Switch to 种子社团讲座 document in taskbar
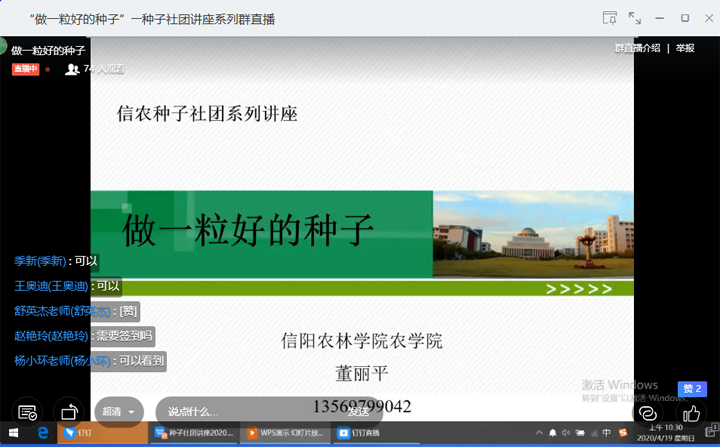Image resolution: width=720 pixels, height=447 pixels. point(194,433)
